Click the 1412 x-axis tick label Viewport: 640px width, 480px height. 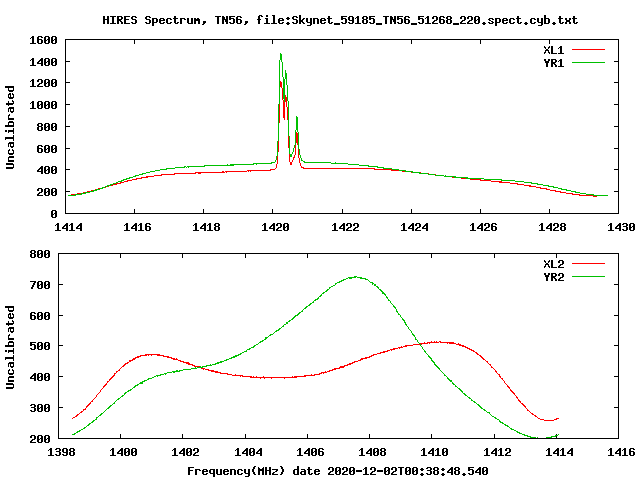click(x=497, y=452)
